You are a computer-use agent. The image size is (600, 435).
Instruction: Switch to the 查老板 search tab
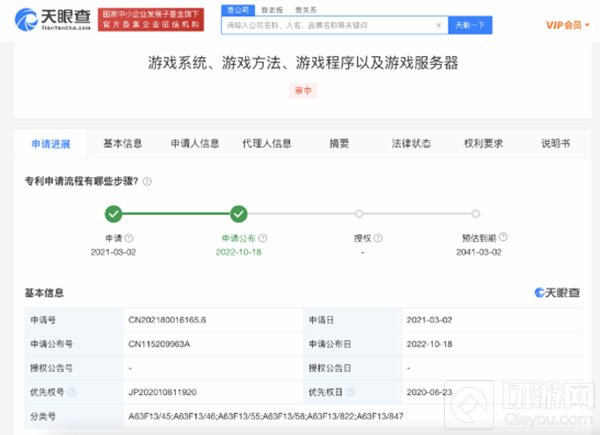[271, 7]
